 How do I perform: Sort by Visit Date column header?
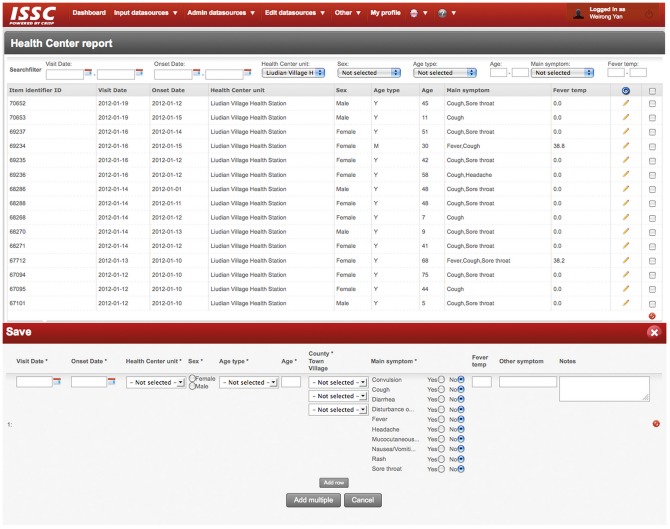(112, 90)
